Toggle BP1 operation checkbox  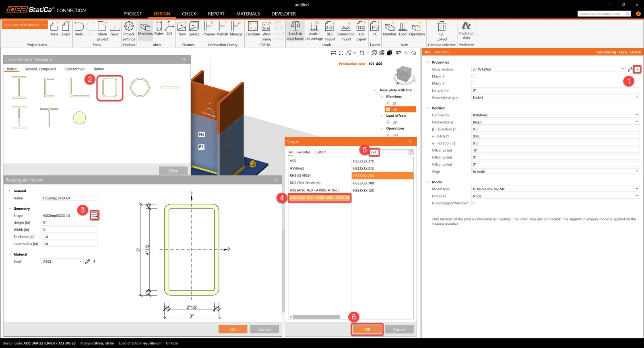(x=388, y=135)
